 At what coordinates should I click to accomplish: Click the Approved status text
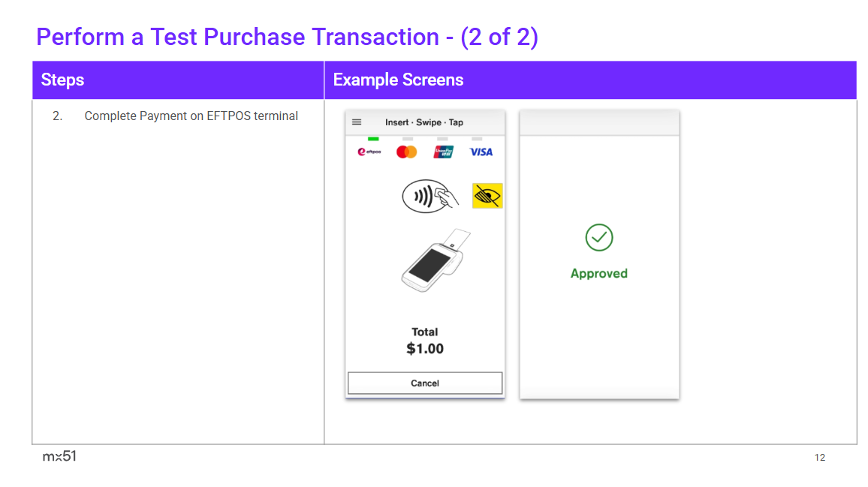(599, 274)
